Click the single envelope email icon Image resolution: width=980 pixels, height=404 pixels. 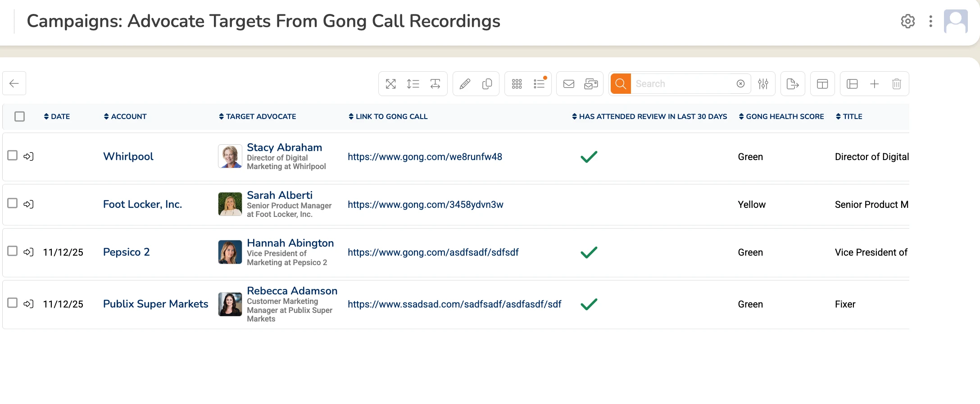click(x=569, y=84)
